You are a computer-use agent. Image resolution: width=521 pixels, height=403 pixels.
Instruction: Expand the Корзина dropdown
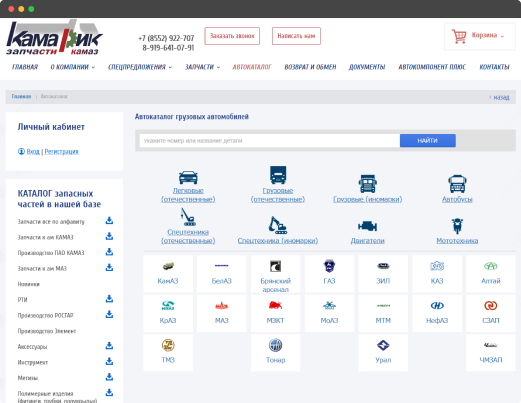[488, 35]
